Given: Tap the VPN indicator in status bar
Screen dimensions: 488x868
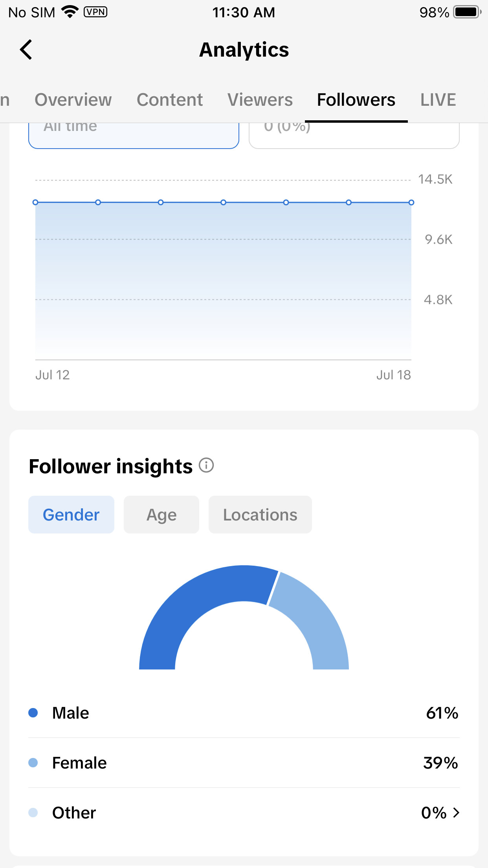Looking at the screenshot, I should pos(95,12).
